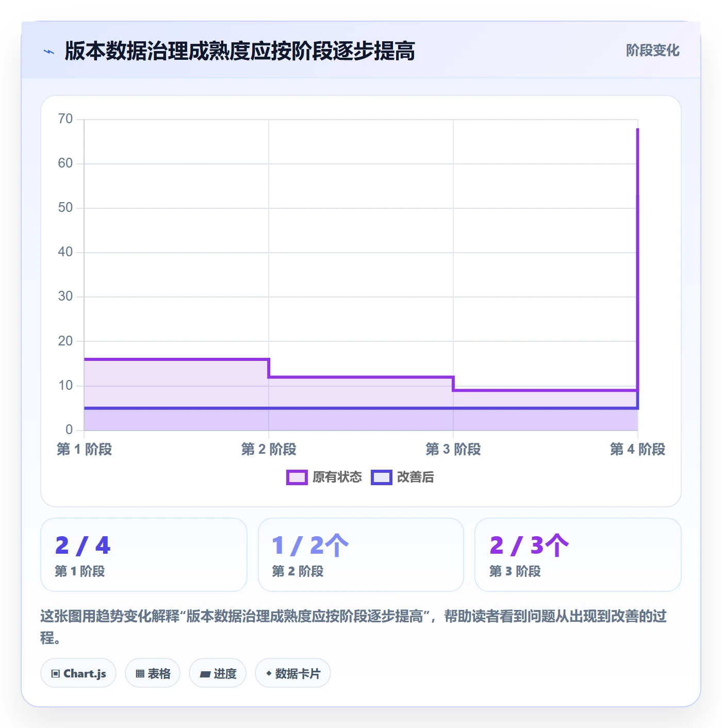
Task: Click the 表格 tag
Action: 153,673
